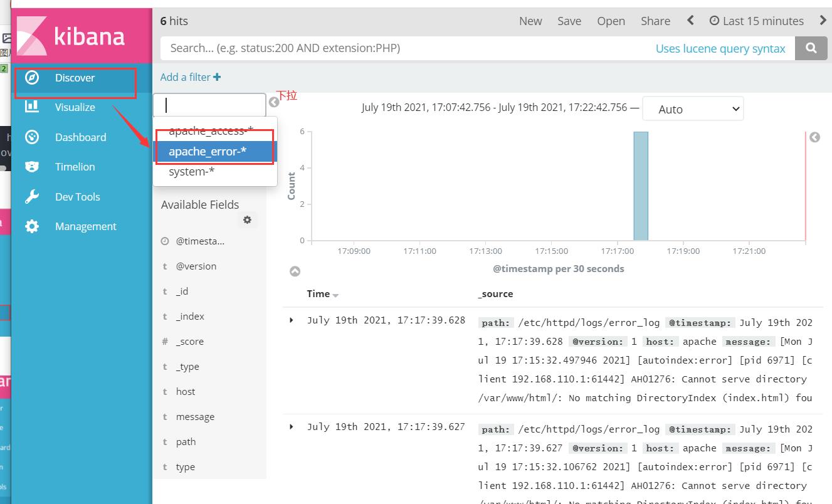Open Discover compass icon

tap(32, 78)
